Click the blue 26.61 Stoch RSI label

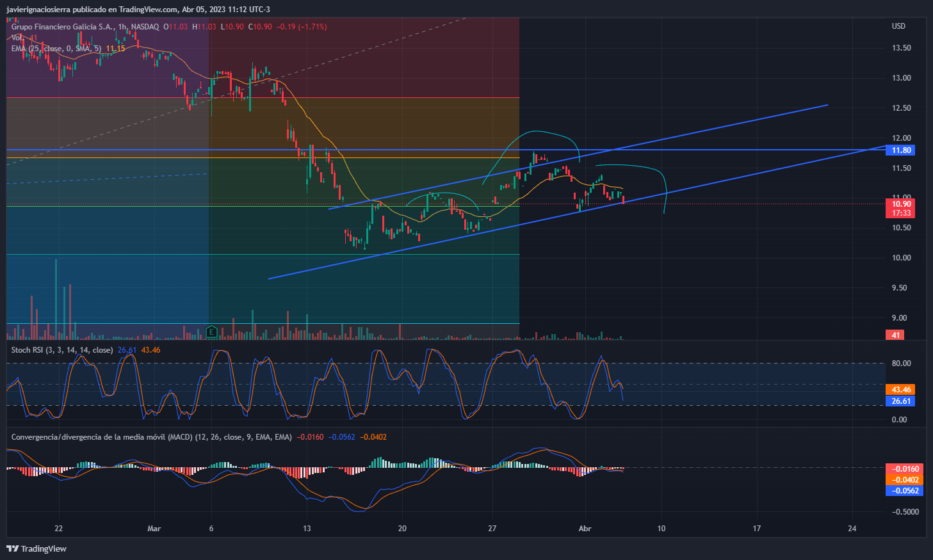[900, 401]
